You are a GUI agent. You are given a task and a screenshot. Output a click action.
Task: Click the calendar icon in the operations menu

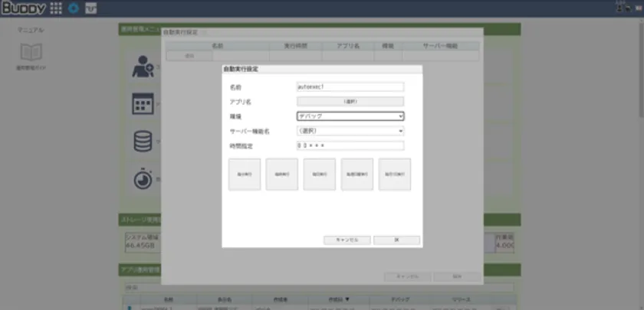coord(143,104)
